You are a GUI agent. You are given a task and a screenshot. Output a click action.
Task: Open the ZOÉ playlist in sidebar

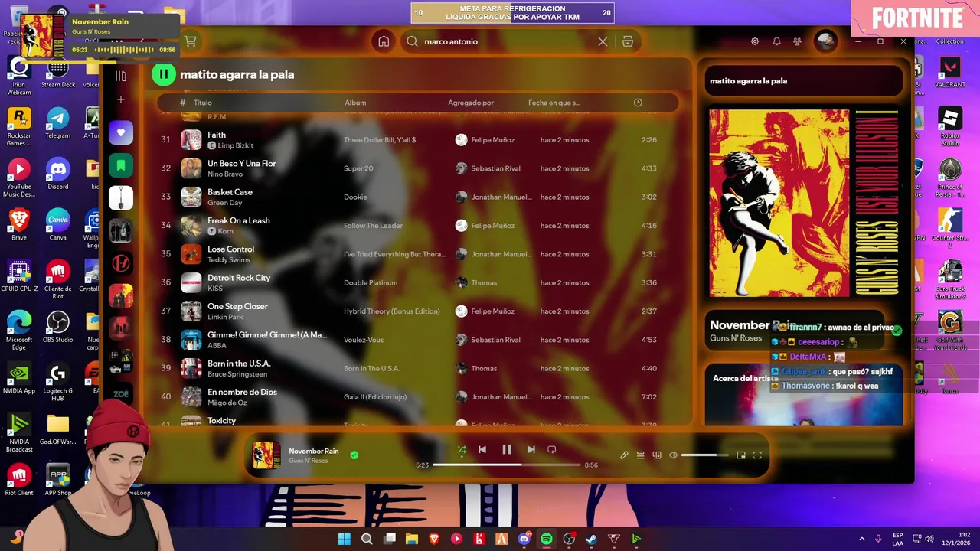120,394
